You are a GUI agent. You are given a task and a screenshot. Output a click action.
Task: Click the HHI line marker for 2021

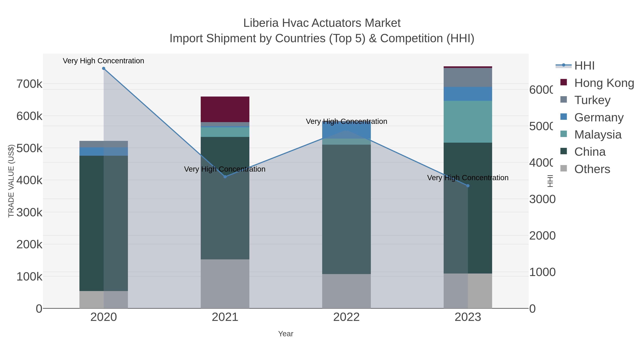[225, 177]
